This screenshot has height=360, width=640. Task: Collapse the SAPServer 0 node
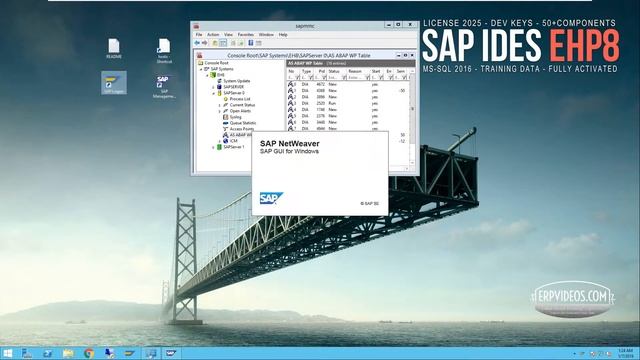(213, 93)
